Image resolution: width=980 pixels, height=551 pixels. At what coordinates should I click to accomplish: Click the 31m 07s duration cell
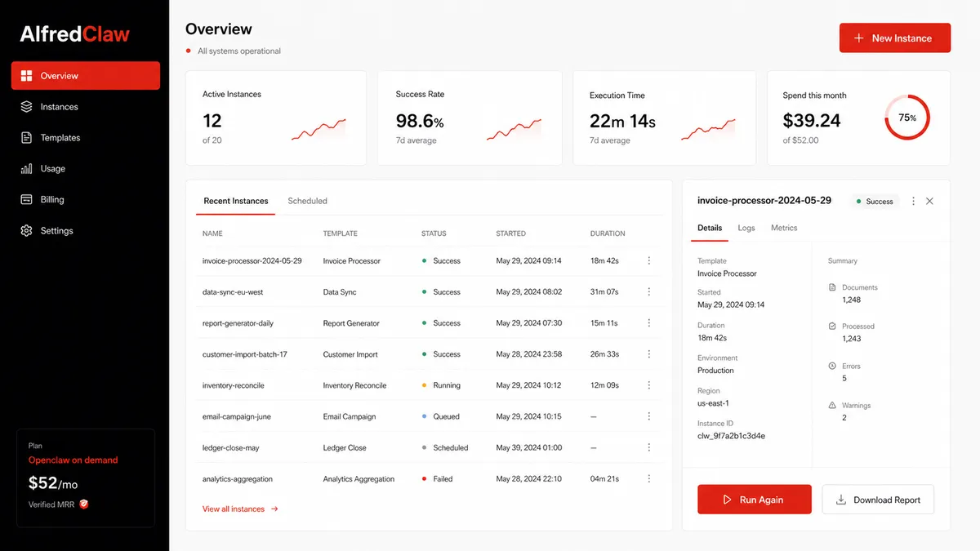coord(604,292)
